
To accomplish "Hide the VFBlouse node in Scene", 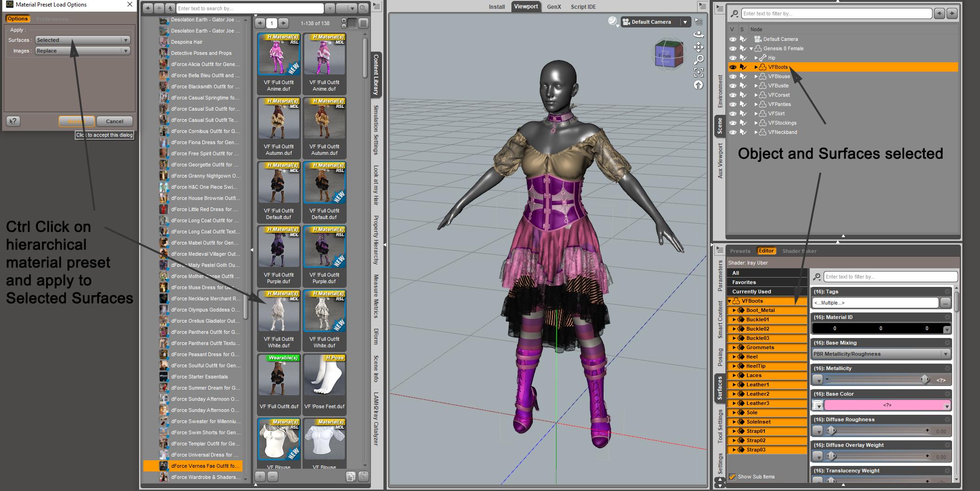I will point(733,76).
